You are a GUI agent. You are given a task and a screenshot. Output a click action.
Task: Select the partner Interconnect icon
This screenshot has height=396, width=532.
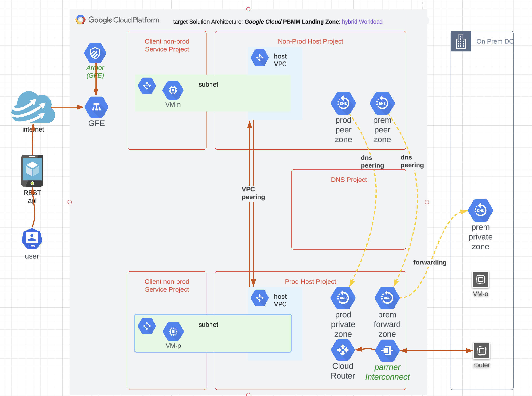point(387,350)
